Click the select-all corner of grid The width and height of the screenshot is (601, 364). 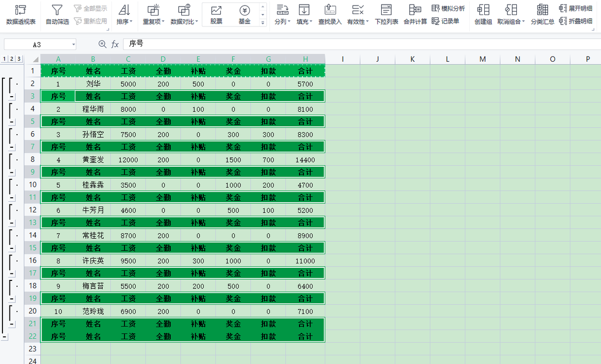click(33, 59)
